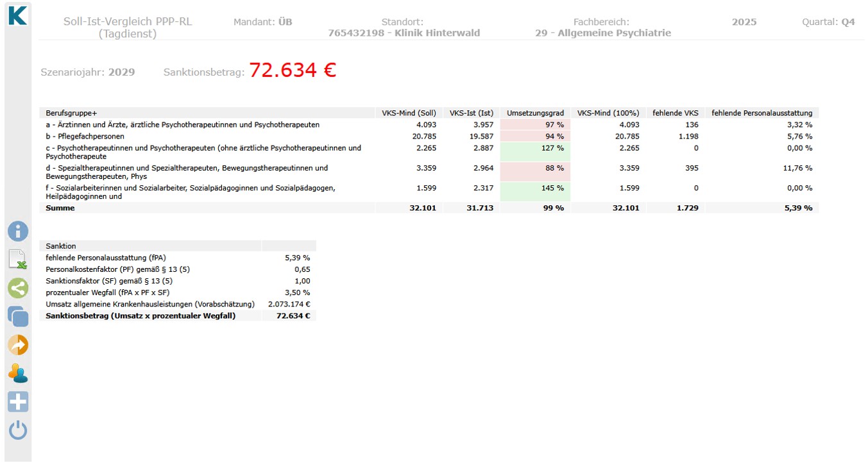Export report via Excel file icon
Image resolution: width=868 pixels, height=463 pixels.
(x=18, y=260)
